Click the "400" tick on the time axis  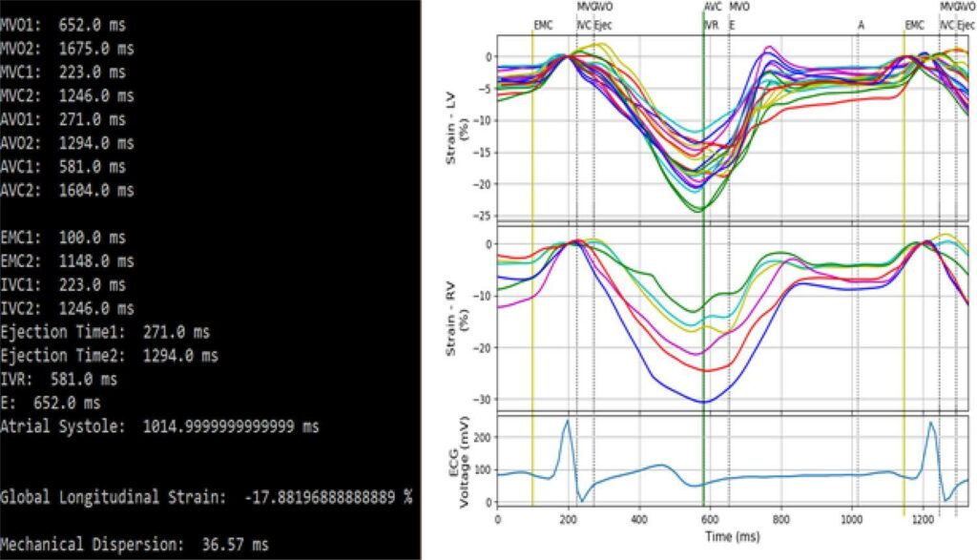[x=639, y=520]
